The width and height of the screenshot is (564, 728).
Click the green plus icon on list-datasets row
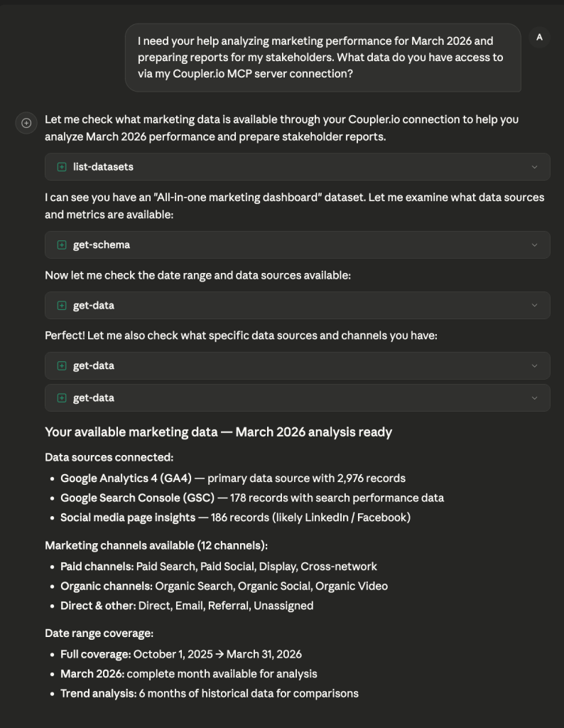click(62, 167)
